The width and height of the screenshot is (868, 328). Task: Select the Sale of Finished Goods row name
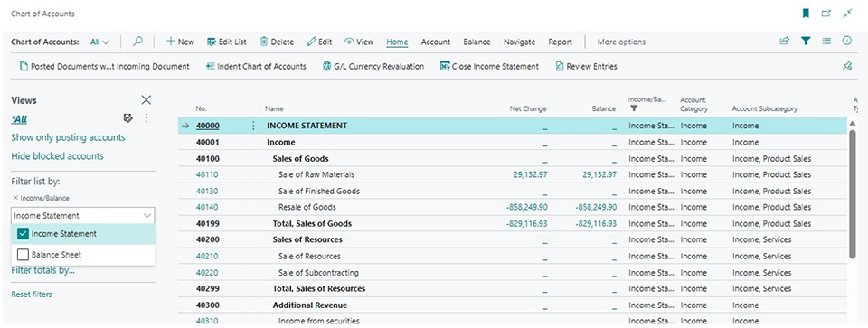tap(319, 192)
